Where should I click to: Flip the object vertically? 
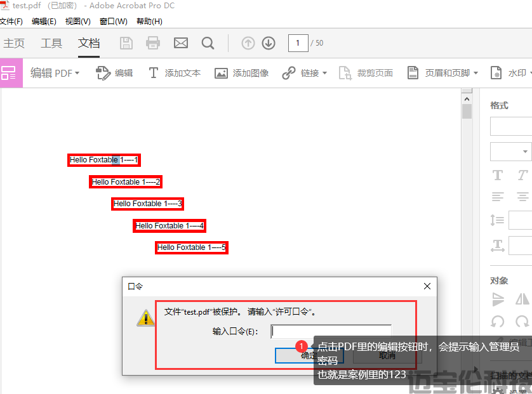click(x=498, y=299)
